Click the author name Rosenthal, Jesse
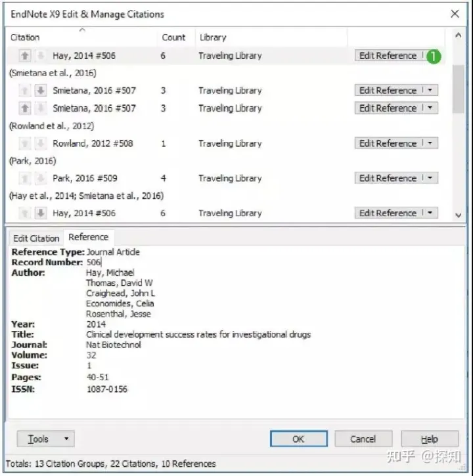 118,314
